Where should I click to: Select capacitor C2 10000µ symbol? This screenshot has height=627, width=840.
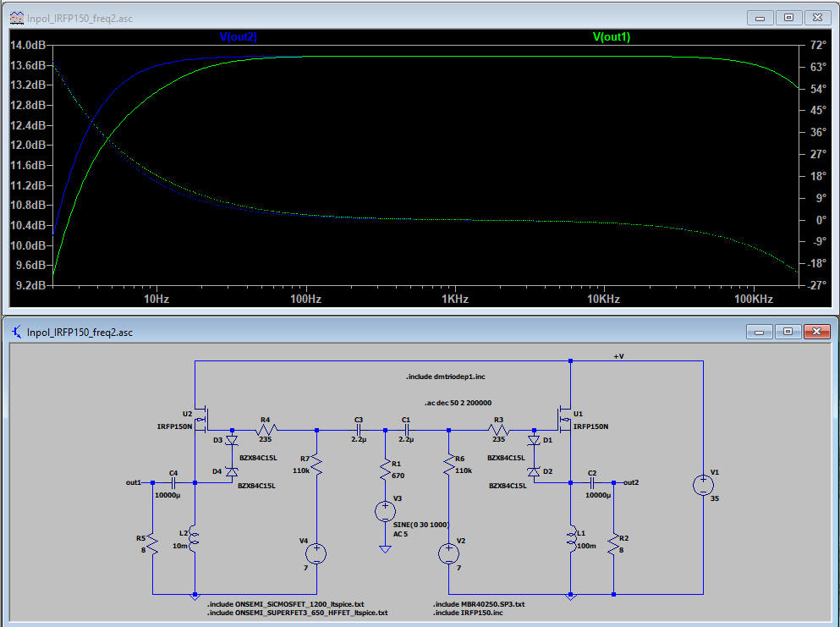592,482
